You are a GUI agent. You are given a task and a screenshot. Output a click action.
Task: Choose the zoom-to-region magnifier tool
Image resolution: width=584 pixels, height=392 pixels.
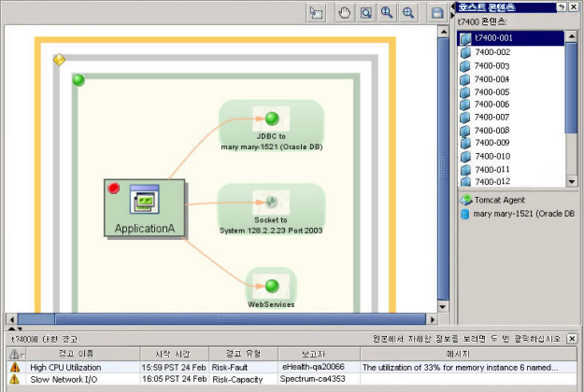tap(366, 13)
